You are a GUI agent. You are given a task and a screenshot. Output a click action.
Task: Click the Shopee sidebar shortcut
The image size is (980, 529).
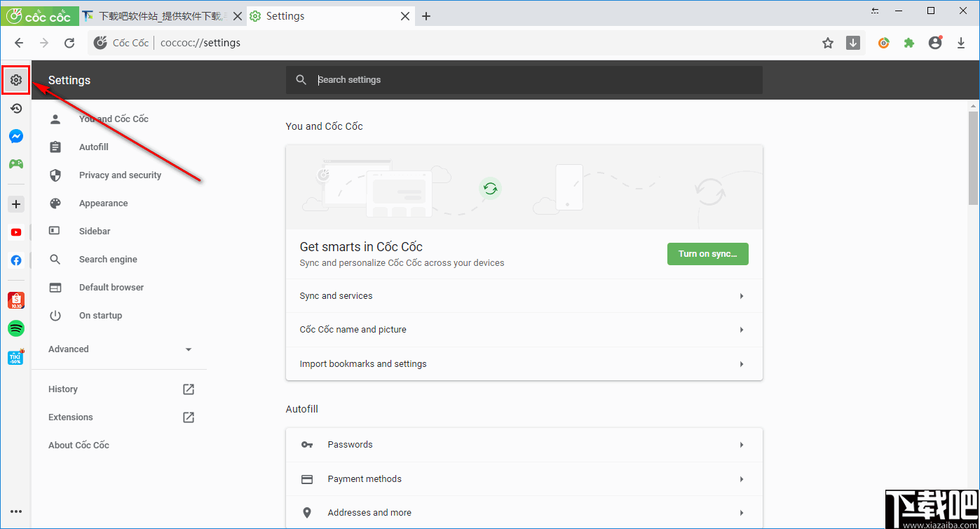coord(16,300)
